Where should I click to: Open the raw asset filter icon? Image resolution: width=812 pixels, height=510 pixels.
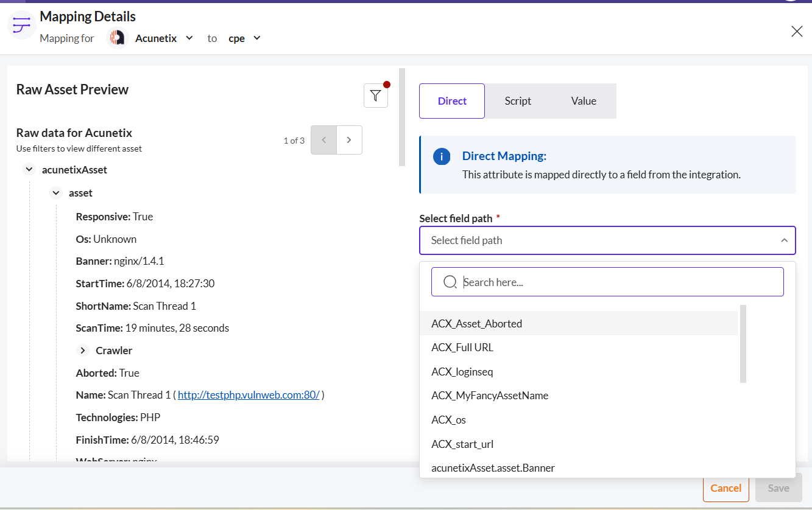375,96
